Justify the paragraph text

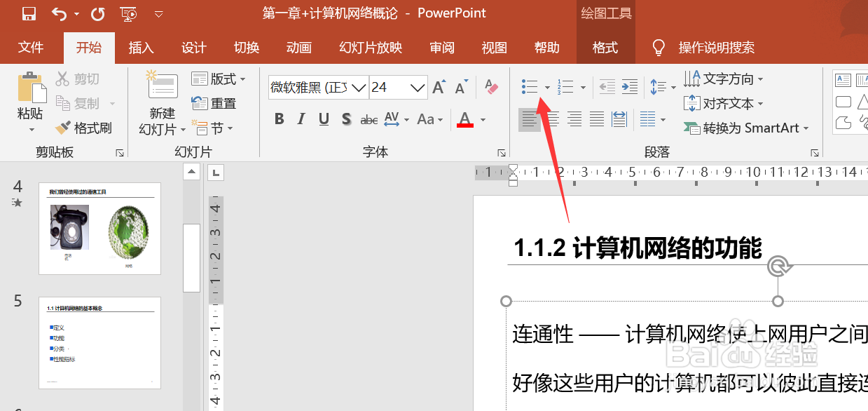pos(596,119)
